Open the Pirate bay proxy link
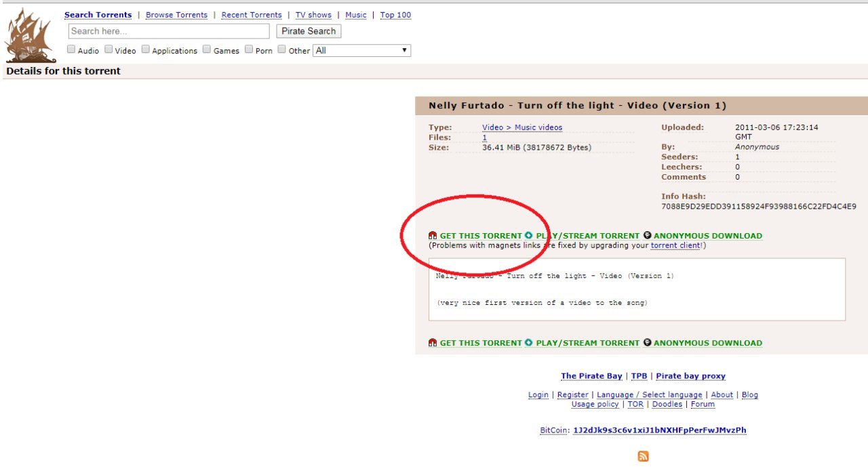The image size is (868, 473). tap(690, 376)
